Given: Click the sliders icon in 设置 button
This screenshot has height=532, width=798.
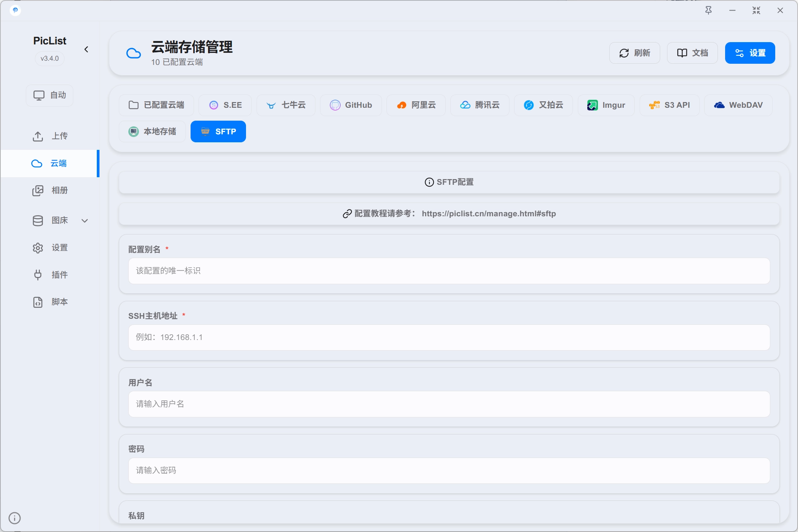Looking at the screenshot, I should tap(740, 53).
